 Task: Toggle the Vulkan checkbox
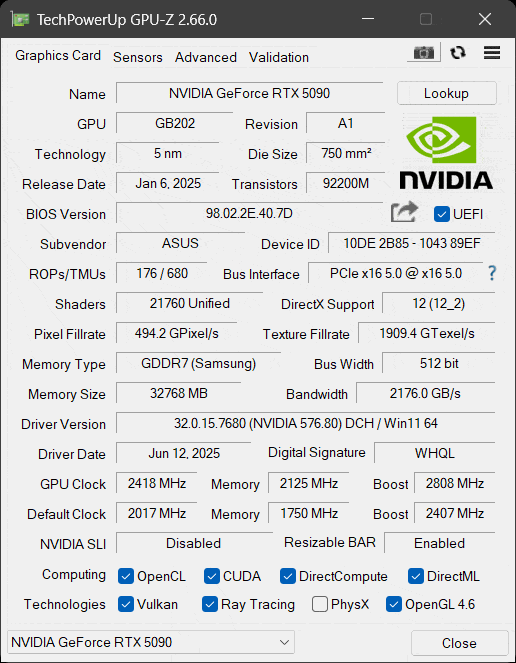pos(126,604)
